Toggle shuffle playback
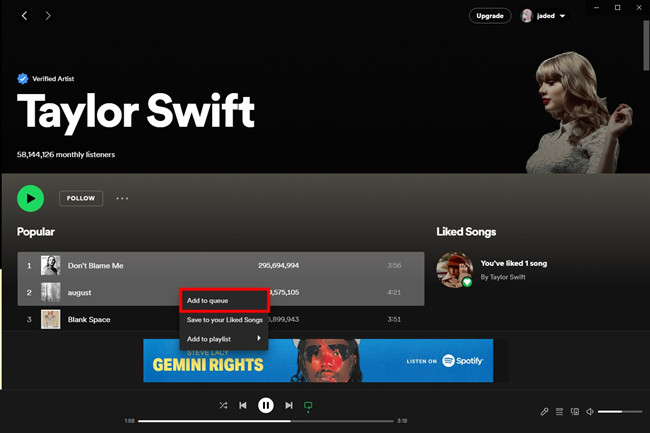This screenshot has height=433, width=650. click(x=223, y=405)
